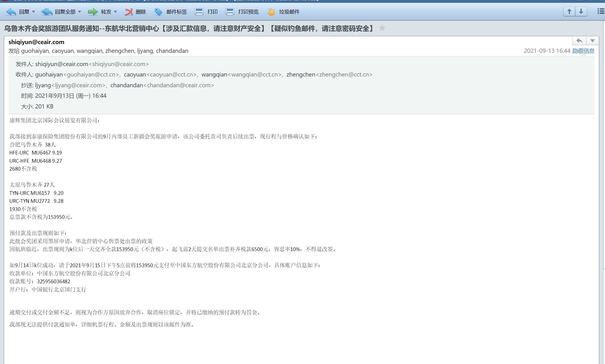The width and height of the screenshot is (605, 364).
Task: Click sender address shiqiyun@ceair.com
Action: (x=36, y=42)
